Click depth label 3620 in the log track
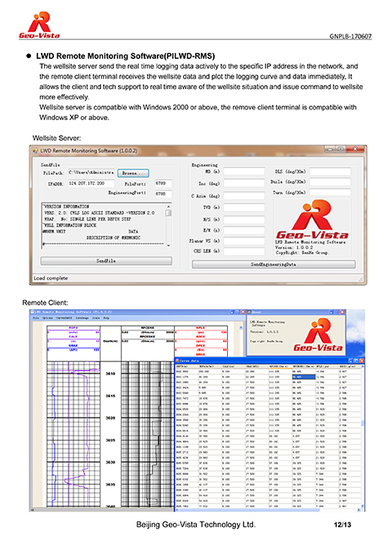The image size is (392, 555). [x=111, y=418]
